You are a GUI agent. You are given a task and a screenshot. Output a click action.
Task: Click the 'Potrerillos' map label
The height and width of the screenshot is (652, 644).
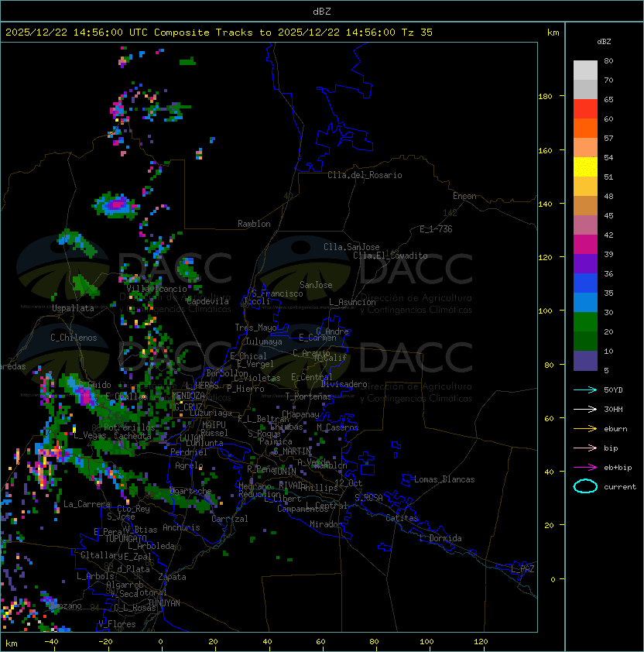129,427
